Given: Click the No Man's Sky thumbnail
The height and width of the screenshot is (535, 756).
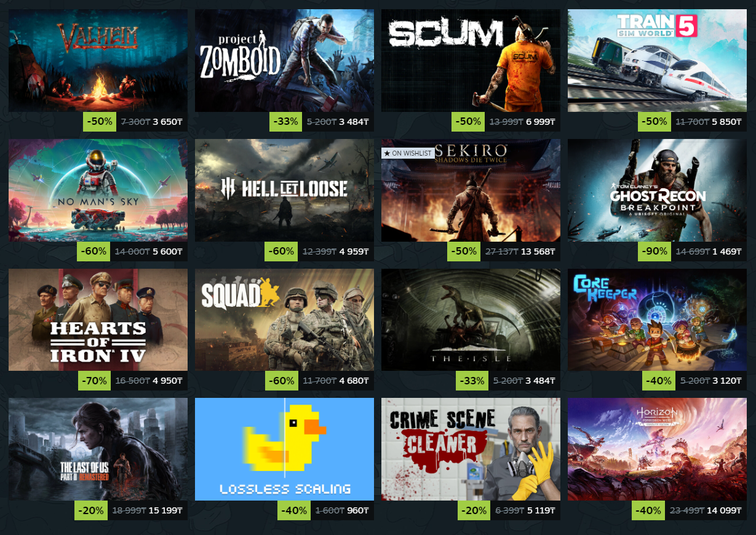Looking at the screenshot, I should pyautogui.click(x=98, y=190).
